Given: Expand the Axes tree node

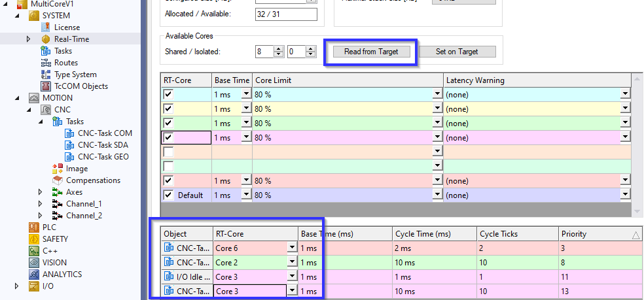Looking at the screenshot, I should click(41, 192).
